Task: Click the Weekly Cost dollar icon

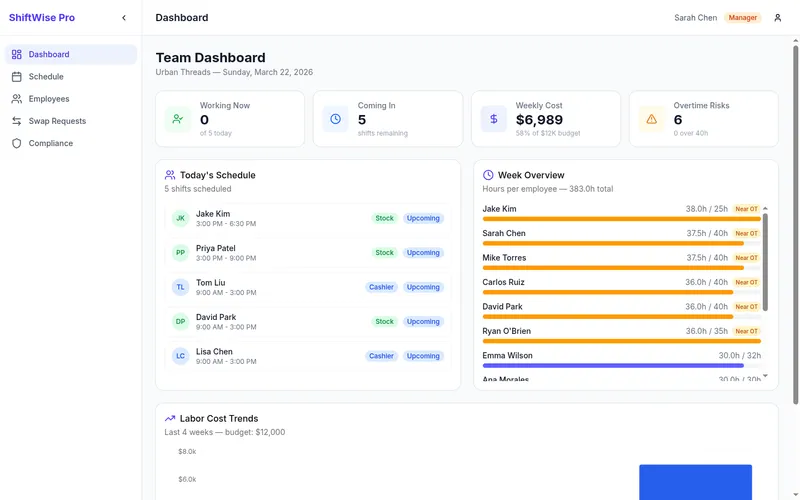Action: [x=493, y=119]
